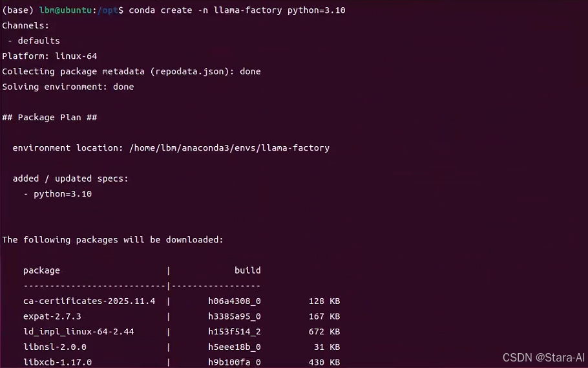Click the 'ld_impl_linux-64-2.44' package name
Image resolution: width=588 pixels, height=368 pixels.
[79, 332]
